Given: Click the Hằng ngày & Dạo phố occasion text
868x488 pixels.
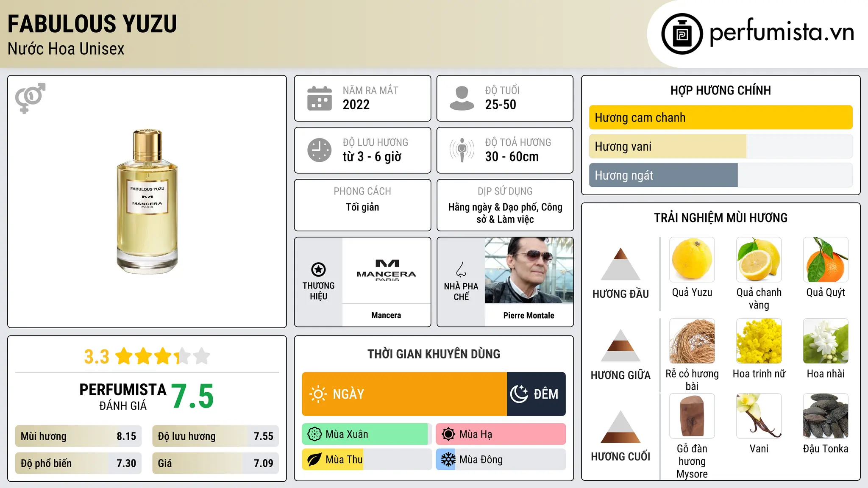Looking at the screenshot, I should click(x=505, y=213).
